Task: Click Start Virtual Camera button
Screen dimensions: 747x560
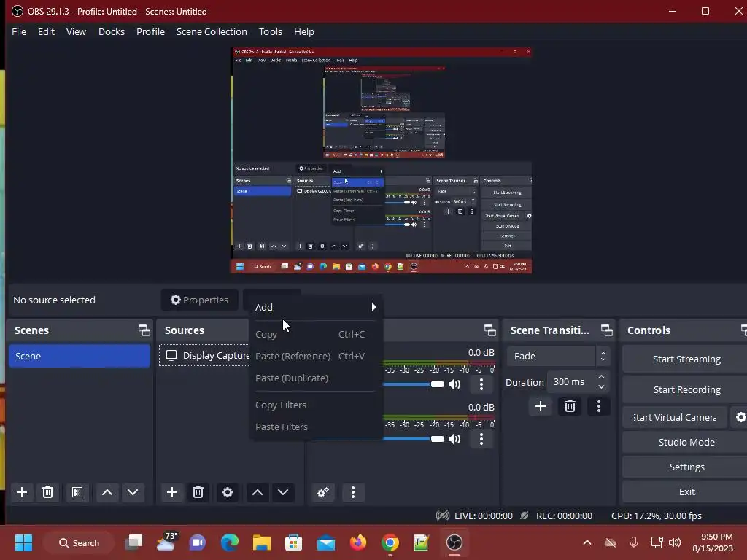Action: (675, 417)
